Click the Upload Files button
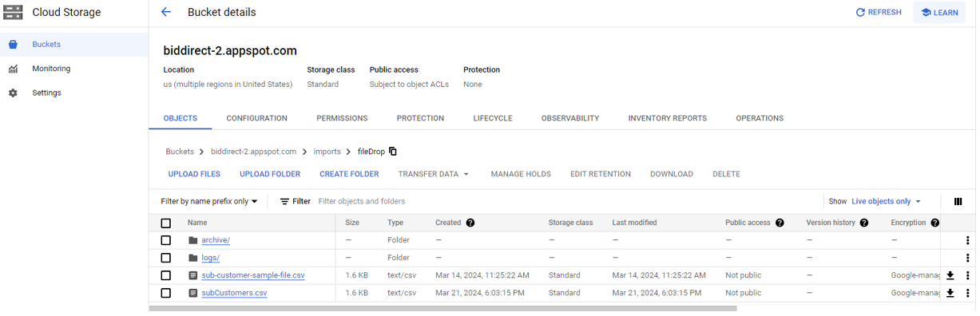This screenshot has height=316, width=980. (x=194, y=174)
